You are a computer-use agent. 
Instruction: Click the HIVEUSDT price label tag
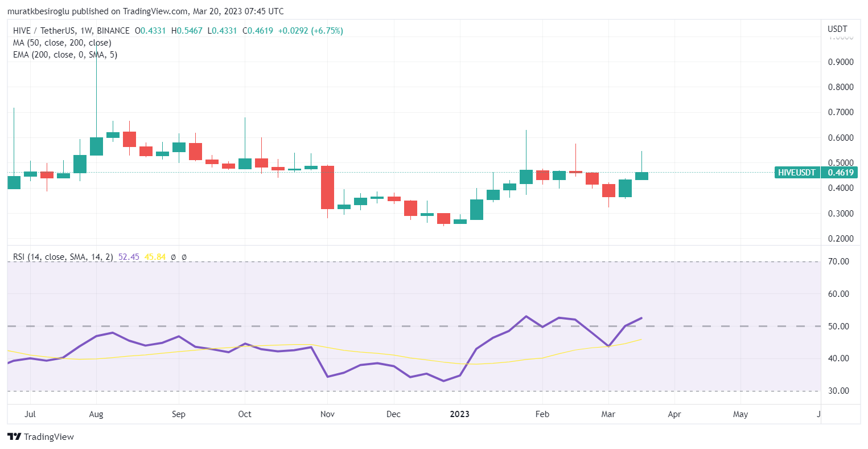point(797,172)
